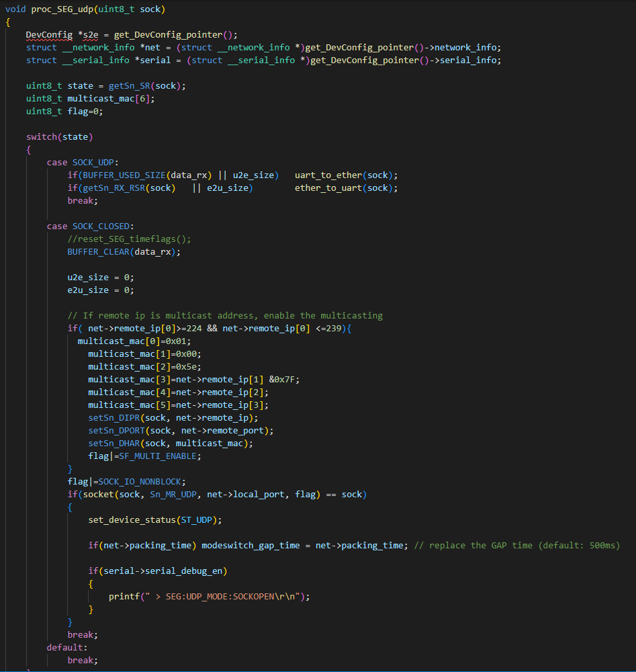Click the default: case label
This screenshot has height=672, width=636.
(67, 648)
